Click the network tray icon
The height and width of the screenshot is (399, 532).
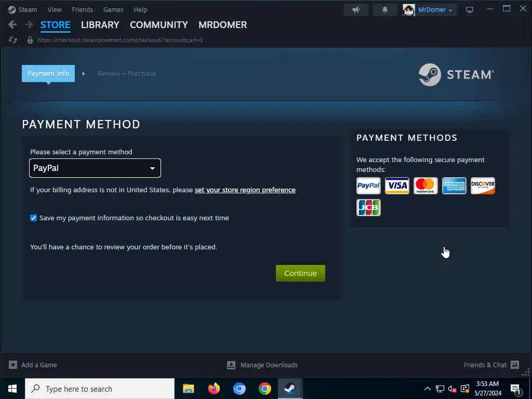(x=440, y=389)
